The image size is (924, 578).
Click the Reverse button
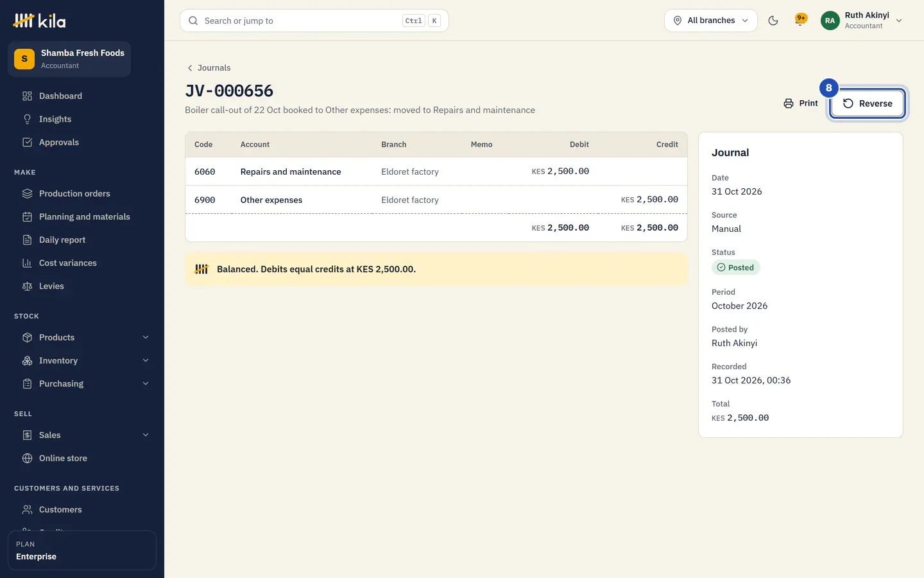(x=868, y=103)
